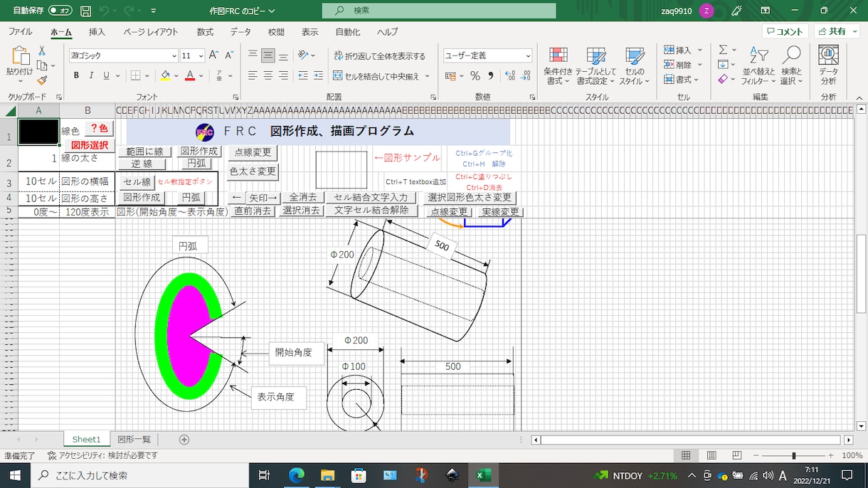This screenshot has height=488, width=868.
Task: Click the Decrease Indent icon
Action: click(303, 75)
